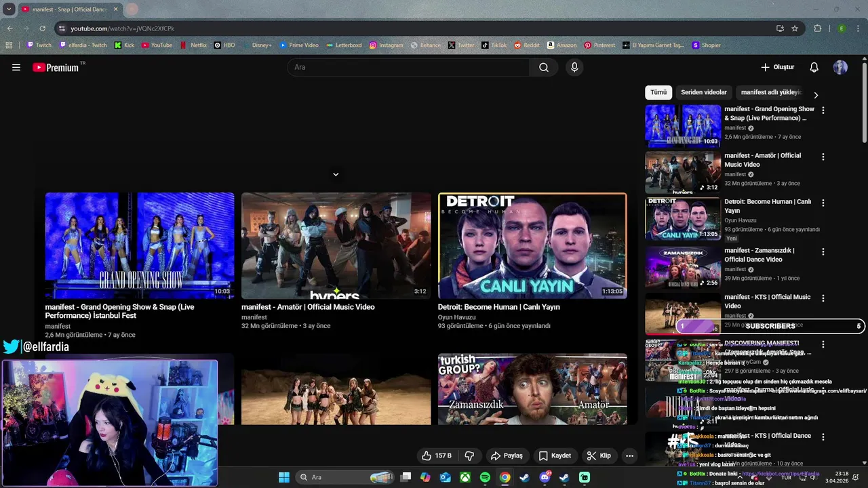Open the Instagram bookmark
Screen dimensions: 868x488
pyautogui.click(x=386, y=45)
